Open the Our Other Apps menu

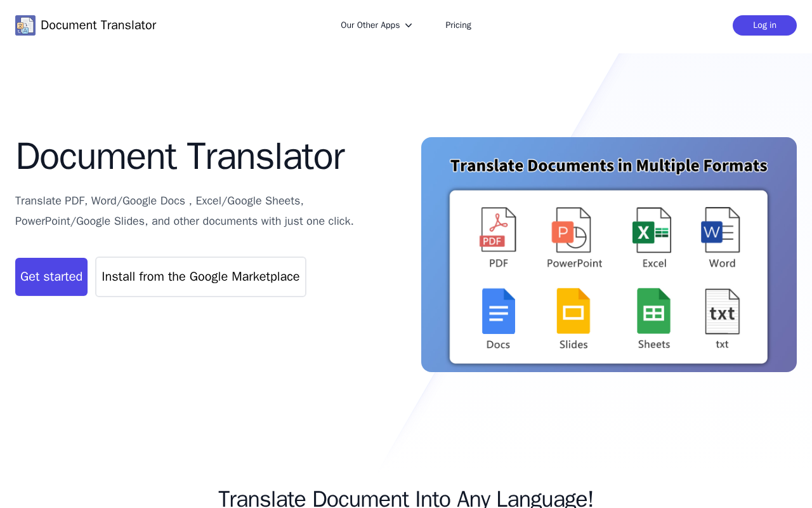(x=376, y=25)
